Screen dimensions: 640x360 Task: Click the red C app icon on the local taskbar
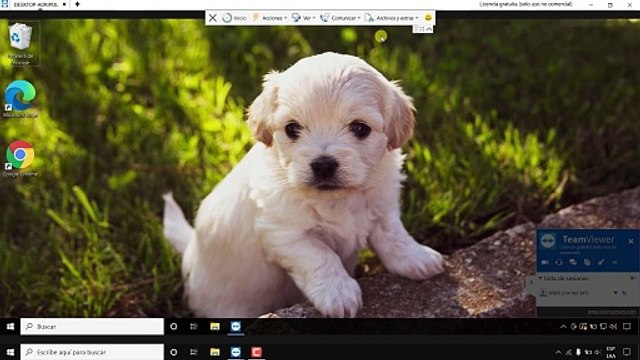(x=256, y=352)
